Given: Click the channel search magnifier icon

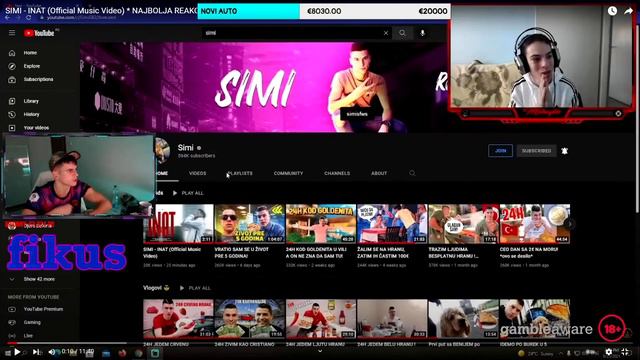Looking at the screenshot, I should tap(412, 173).
